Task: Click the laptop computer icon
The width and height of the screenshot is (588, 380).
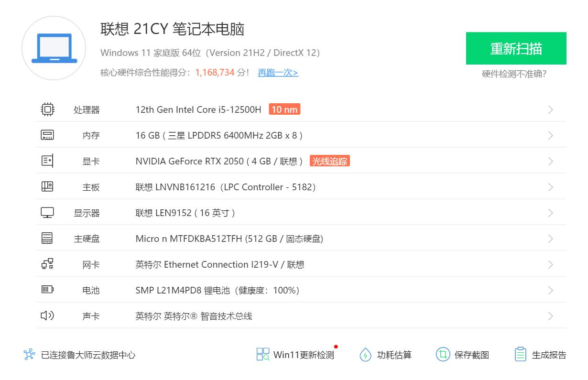Action: [54, 48]
